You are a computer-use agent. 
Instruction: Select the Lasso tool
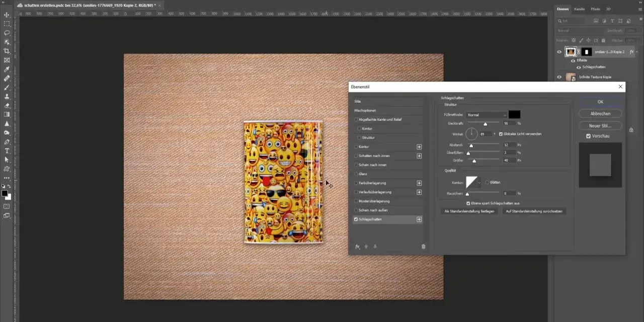(7, 33)
